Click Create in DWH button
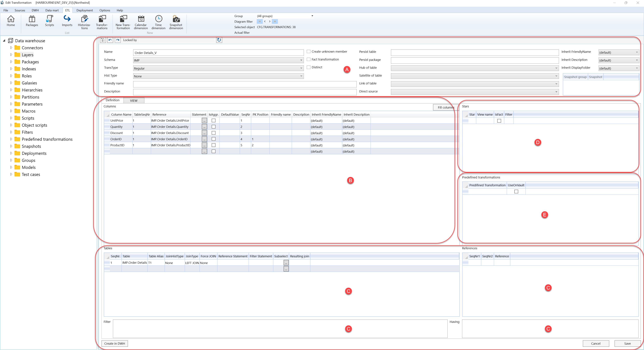 point(115,343)
